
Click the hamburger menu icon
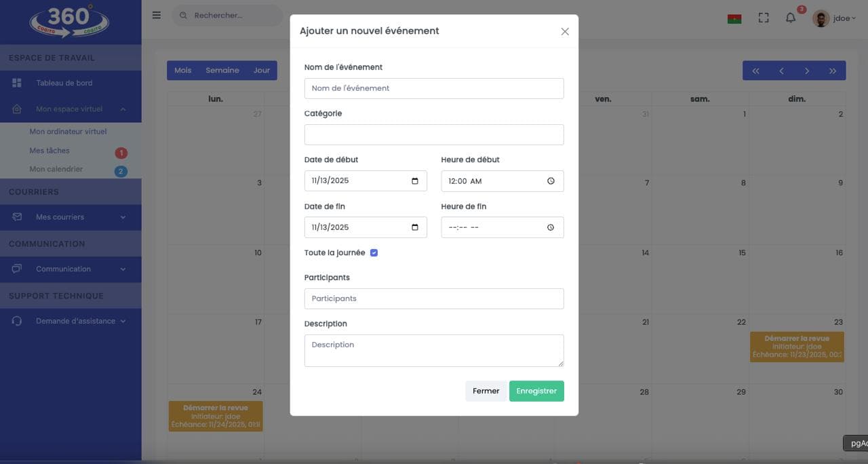157,15
